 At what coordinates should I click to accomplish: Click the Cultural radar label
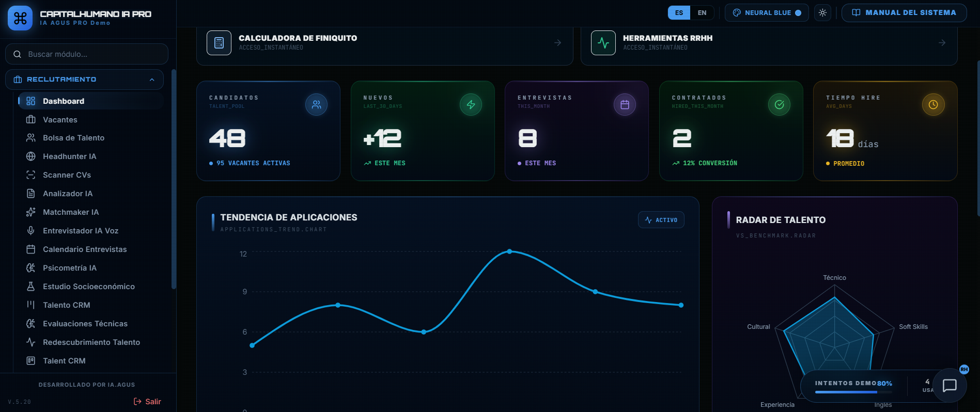[x=758, y=327]
